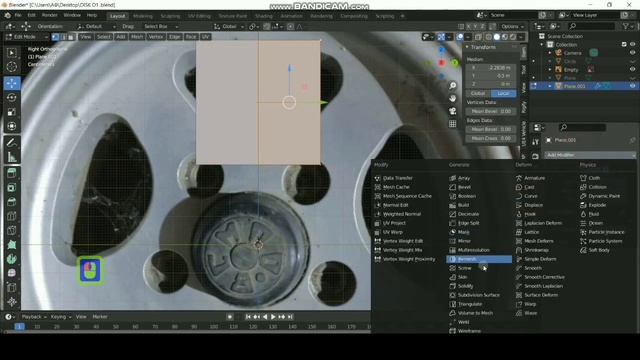Viewport: 640px width, 360px height.
Task: Switch to face select mode
Action: pos(71,37)
